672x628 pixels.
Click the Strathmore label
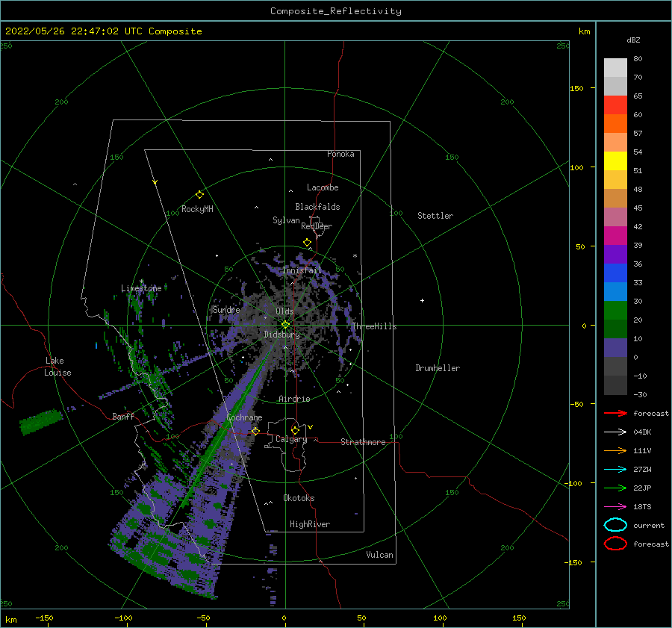[x=363, y=442]
